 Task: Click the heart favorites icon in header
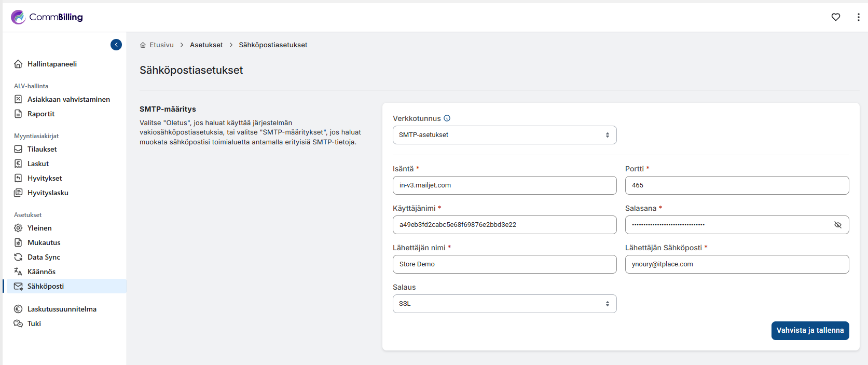click(835, 17)
